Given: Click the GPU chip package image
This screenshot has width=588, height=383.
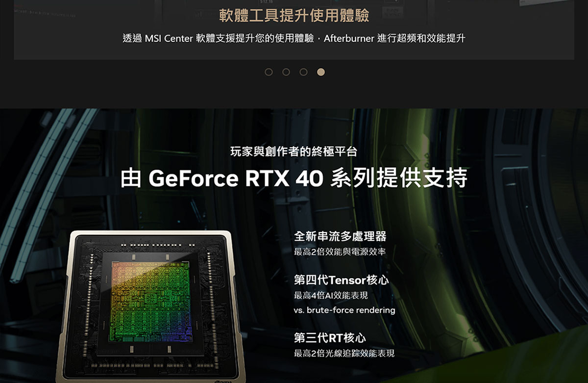Looking at the screenshot, I should tap(150, 306).
